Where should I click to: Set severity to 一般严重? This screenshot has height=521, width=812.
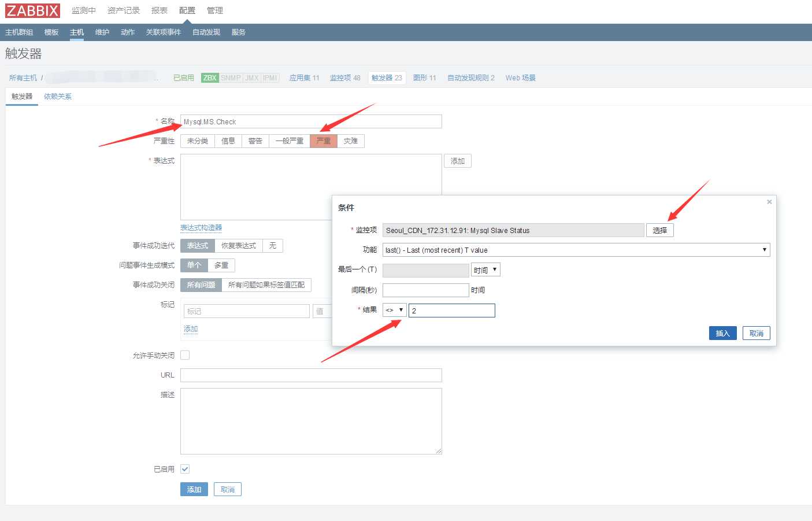290,141
